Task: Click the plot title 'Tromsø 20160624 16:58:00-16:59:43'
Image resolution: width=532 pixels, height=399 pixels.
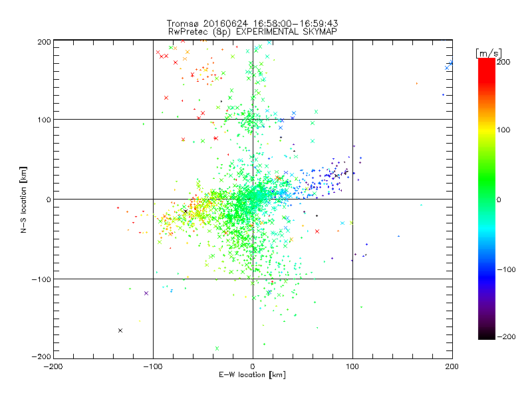Action: (253, 23)
